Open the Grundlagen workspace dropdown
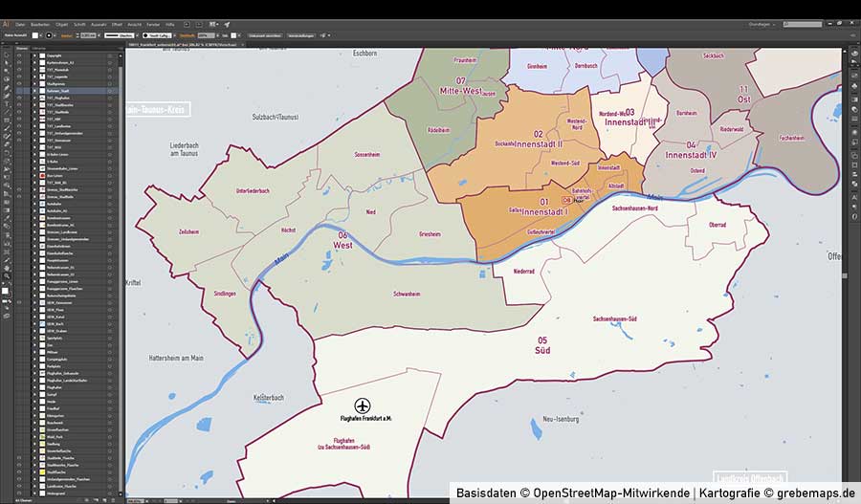This screenshot has width=861, height=504. (762, 24)
